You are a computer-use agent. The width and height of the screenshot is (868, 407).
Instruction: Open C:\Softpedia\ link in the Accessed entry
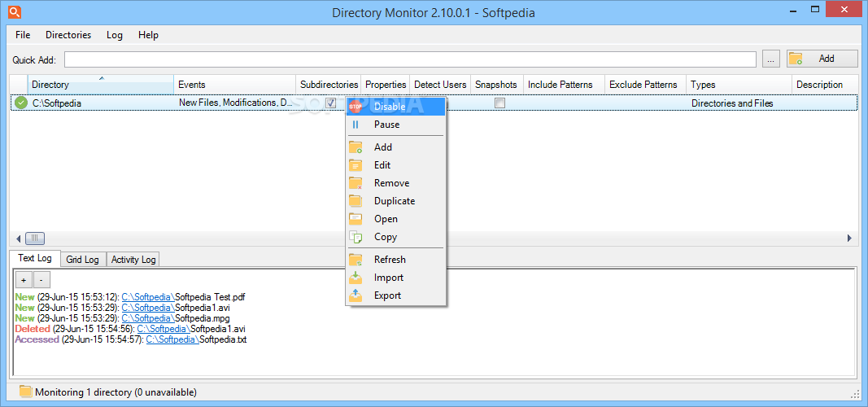[172, 339]
